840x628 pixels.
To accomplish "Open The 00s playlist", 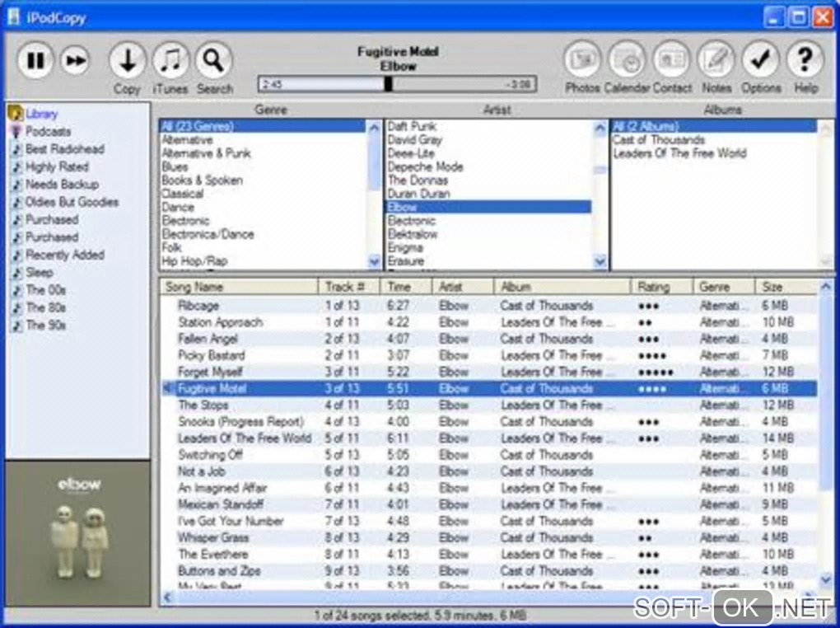I will pos(45,290).
